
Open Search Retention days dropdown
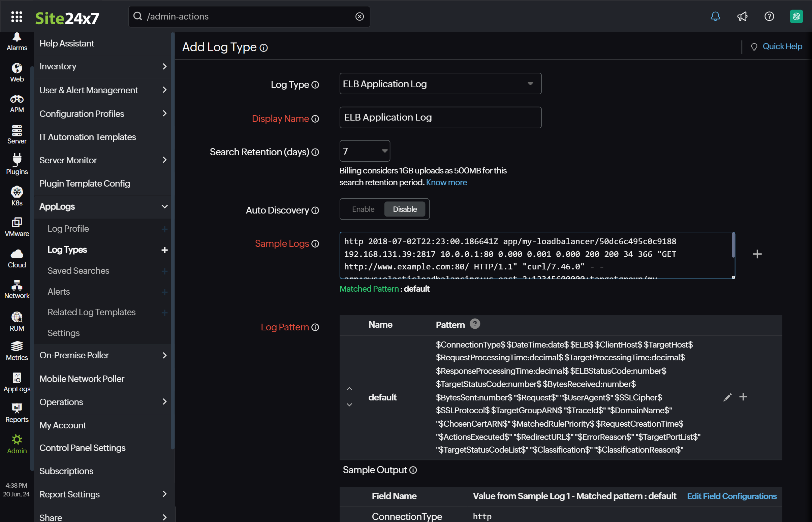point(365,151)
